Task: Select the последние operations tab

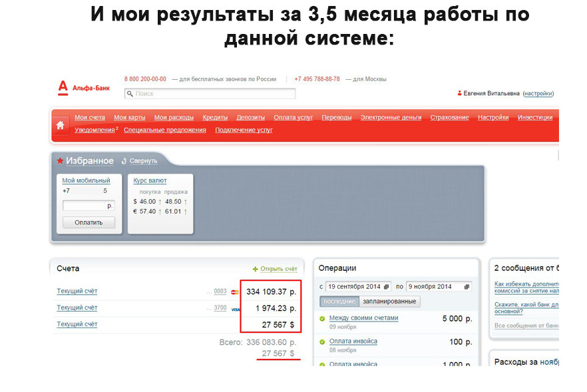Action: [x=339, y=301]
